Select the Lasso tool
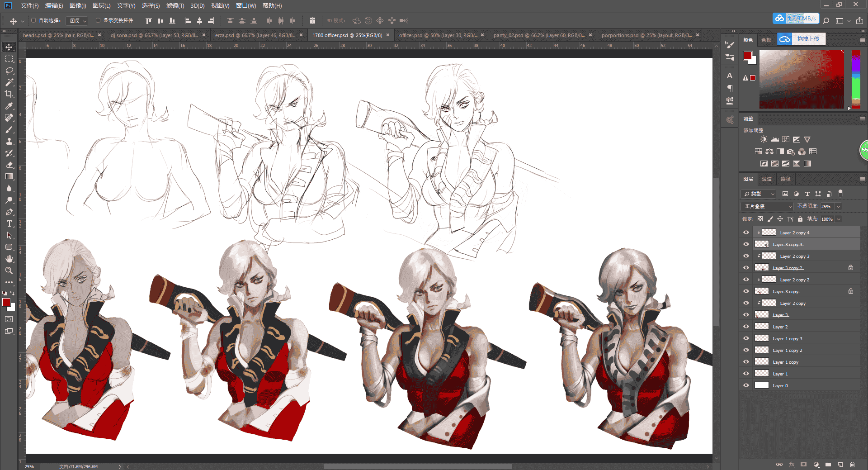 [9, 71]
